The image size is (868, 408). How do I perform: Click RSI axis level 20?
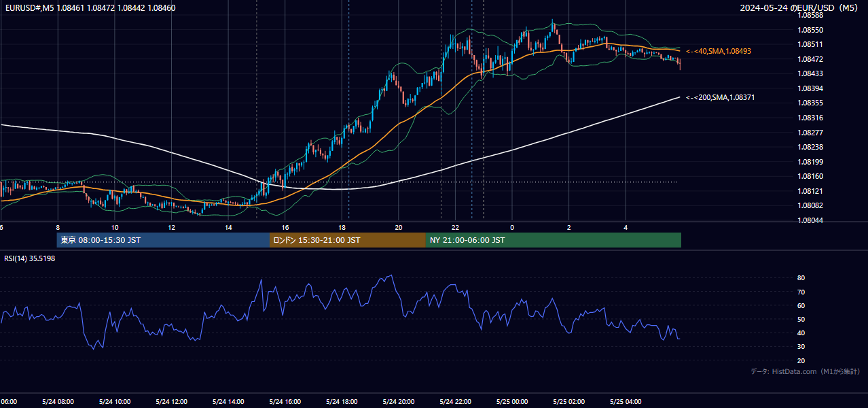(x=801, y=360)
